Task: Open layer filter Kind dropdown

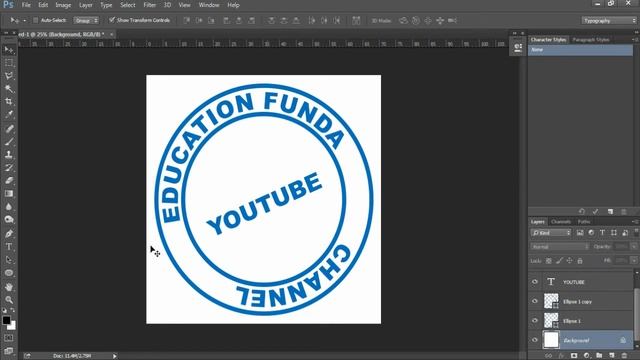Action: [551, 233]
